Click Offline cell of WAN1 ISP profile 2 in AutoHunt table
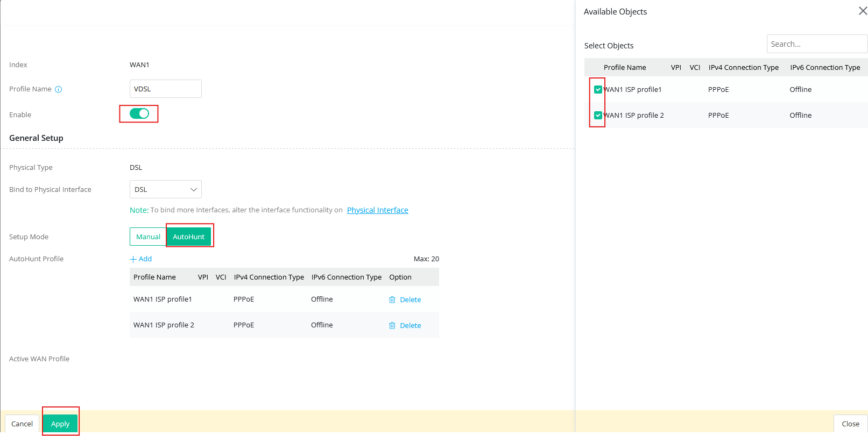The height and width of the screenshot is (436, 868). click(x=322, y=325)
